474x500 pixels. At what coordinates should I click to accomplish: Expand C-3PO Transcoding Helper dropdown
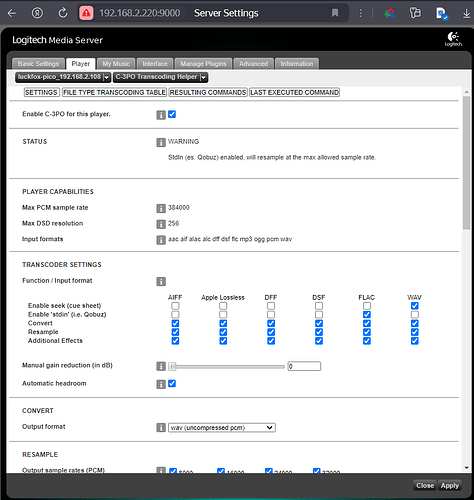[x=161, y=77]
